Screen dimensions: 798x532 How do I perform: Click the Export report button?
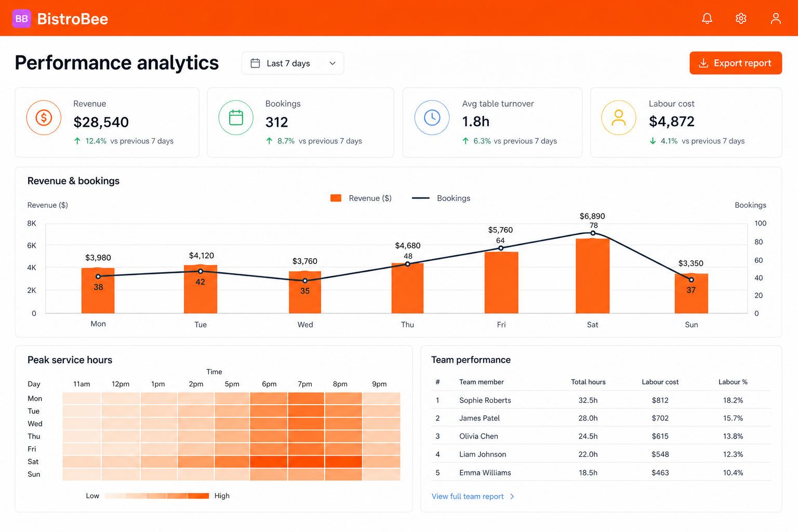(x=736, y=63)
